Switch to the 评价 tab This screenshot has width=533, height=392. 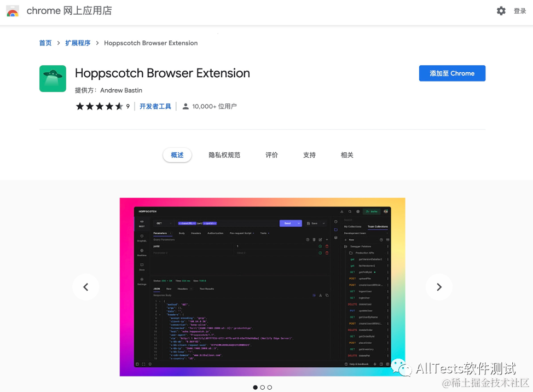[271, 155]
